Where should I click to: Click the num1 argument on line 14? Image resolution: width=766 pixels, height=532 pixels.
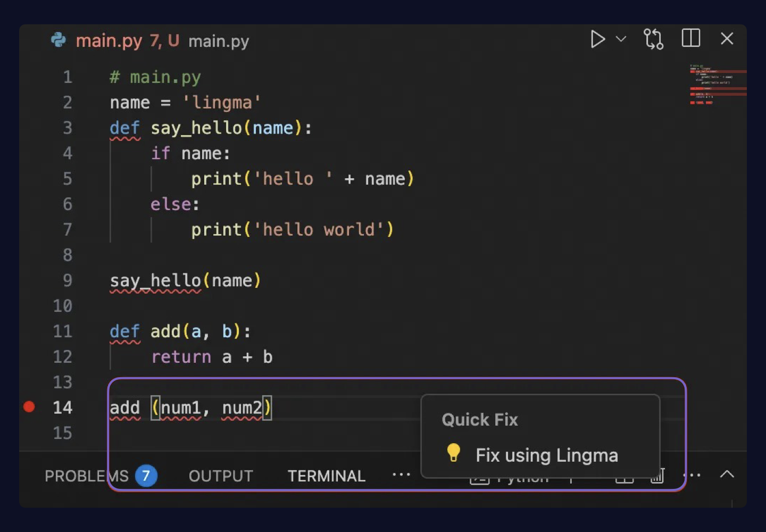[181, 408]
